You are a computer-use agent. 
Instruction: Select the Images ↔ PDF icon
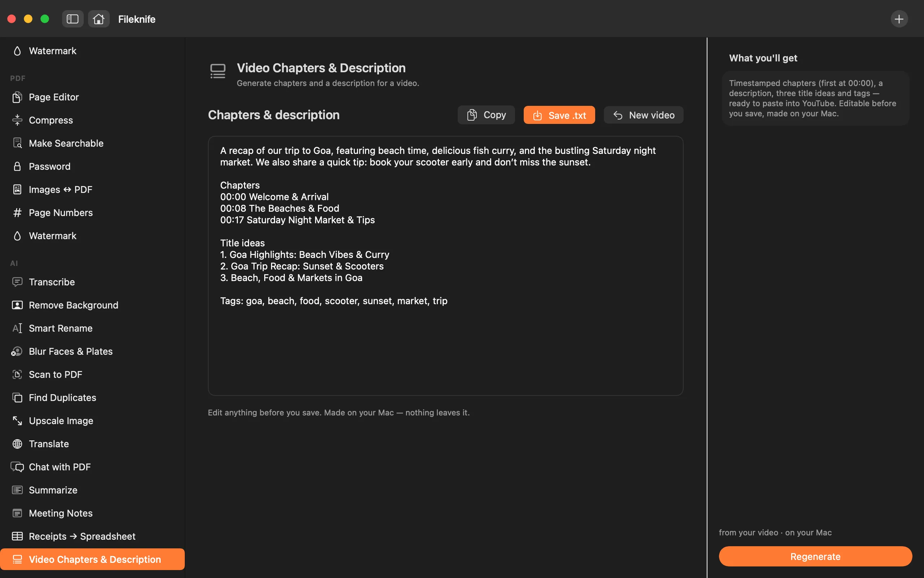tap(17, 190)
